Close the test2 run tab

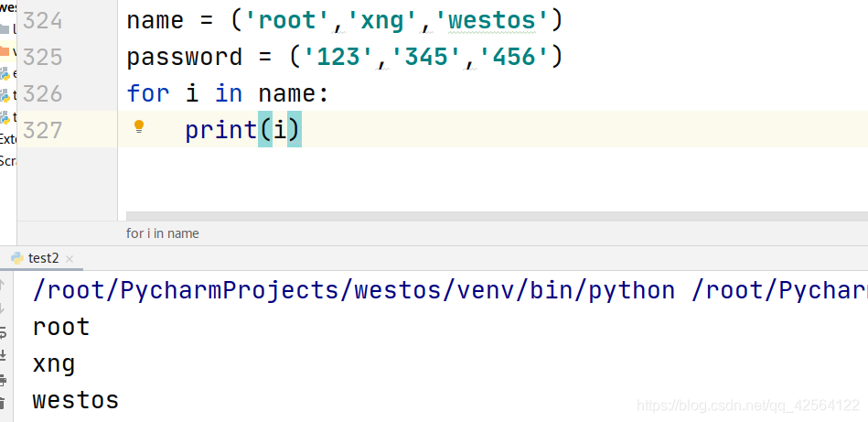[70, 259]
